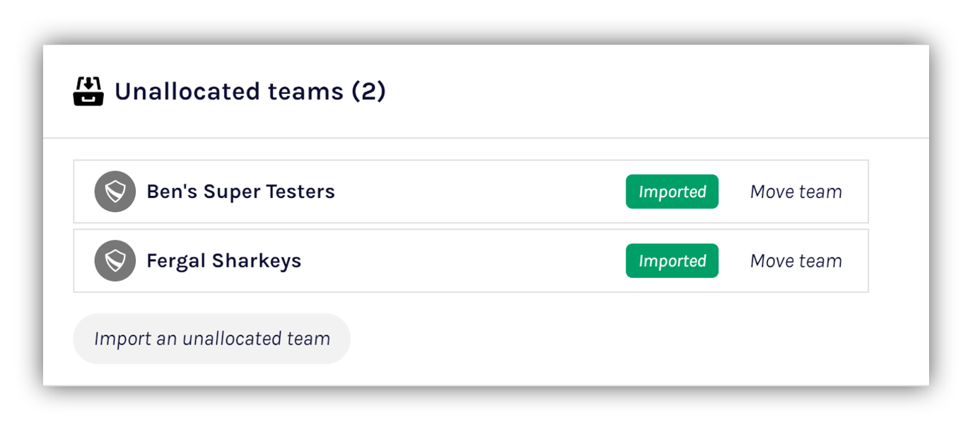Select the Imported badge on Fergal Sharkeys
The image size is (980, 445).
pos(672,261)
